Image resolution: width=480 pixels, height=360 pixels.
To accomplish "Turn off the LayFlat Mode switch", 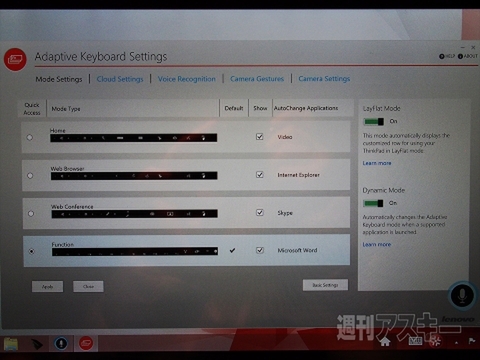I will tap(373, 122).
